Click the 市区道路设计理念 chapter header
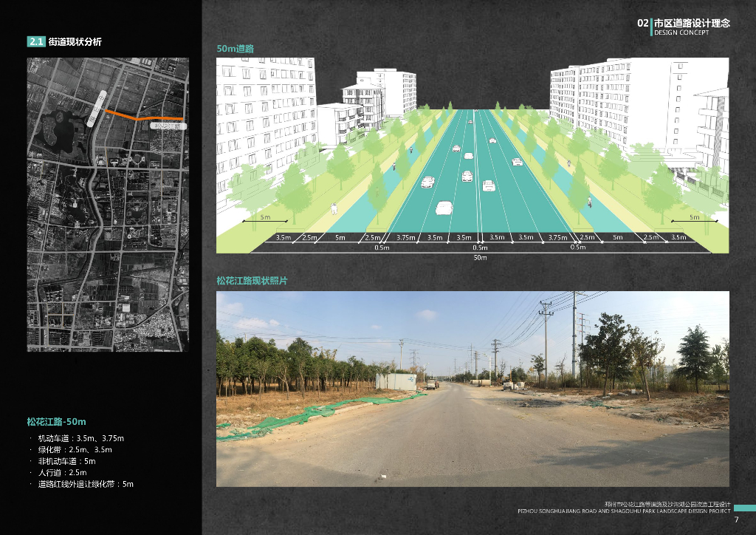Image resolution: width=756 pixels, height=535 pixels. [692, 23]
